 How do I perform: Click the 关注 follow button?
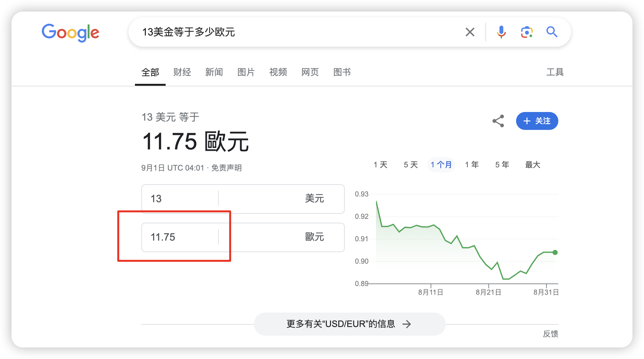[x=537, y=121]
